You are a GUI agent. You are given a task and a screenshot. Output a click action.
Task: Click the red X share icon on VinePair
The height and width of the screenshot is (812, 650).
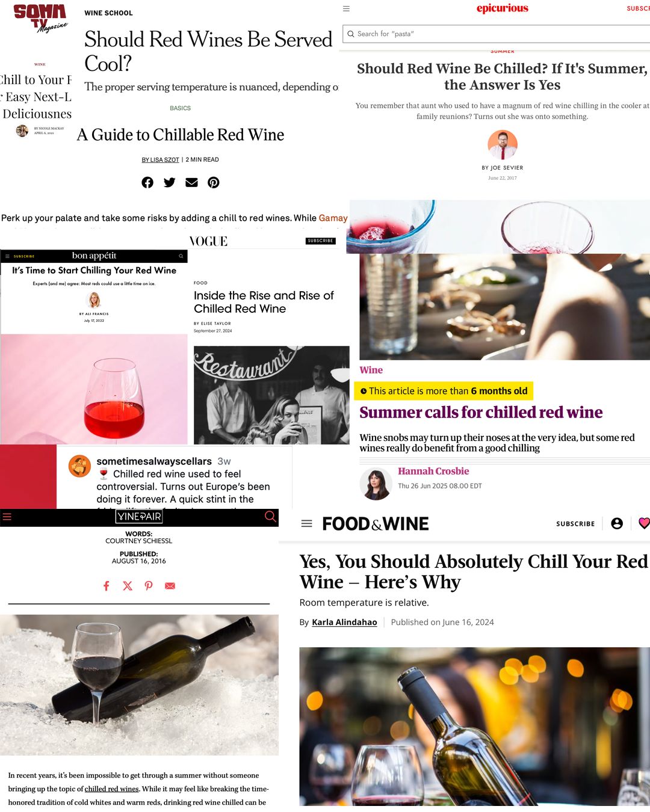(x=128, y=585)
